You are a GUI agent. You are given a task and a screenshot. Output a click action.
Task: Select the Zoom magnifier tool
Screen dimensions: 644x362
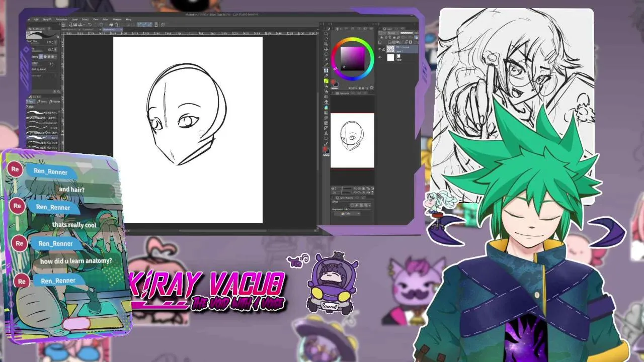click(326, 34)
